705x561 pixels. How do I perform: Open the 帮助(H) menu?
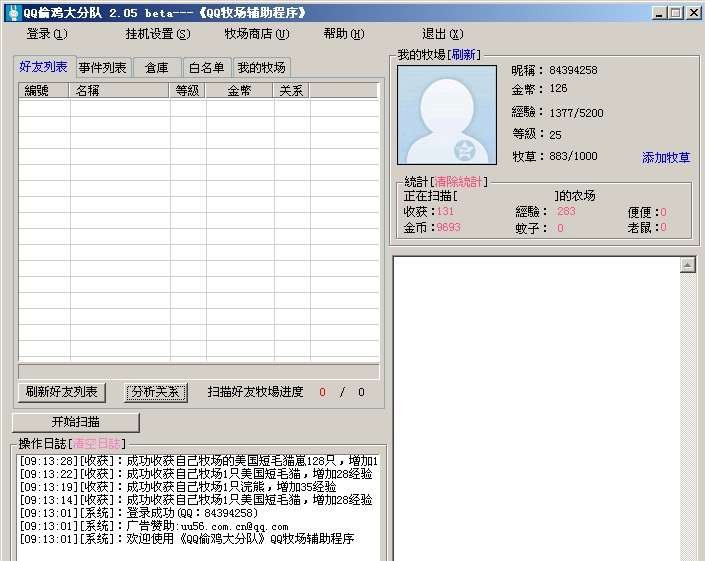point(344,34)
